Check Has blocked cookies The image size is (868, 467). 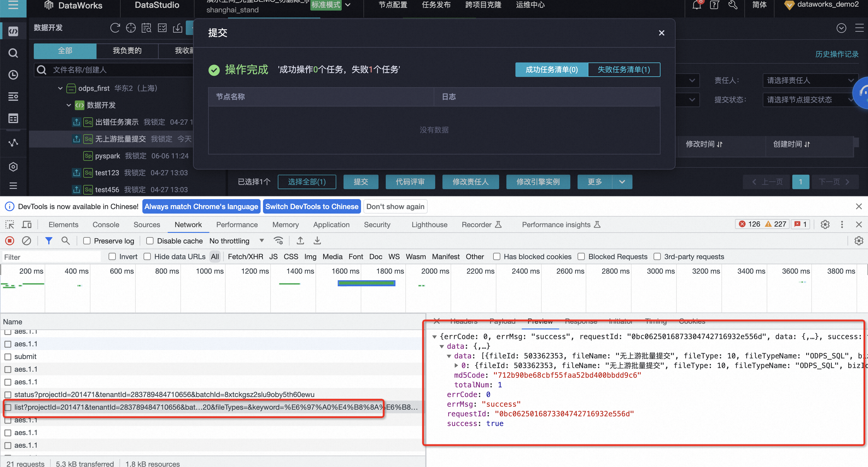click(x=497, y=257)
